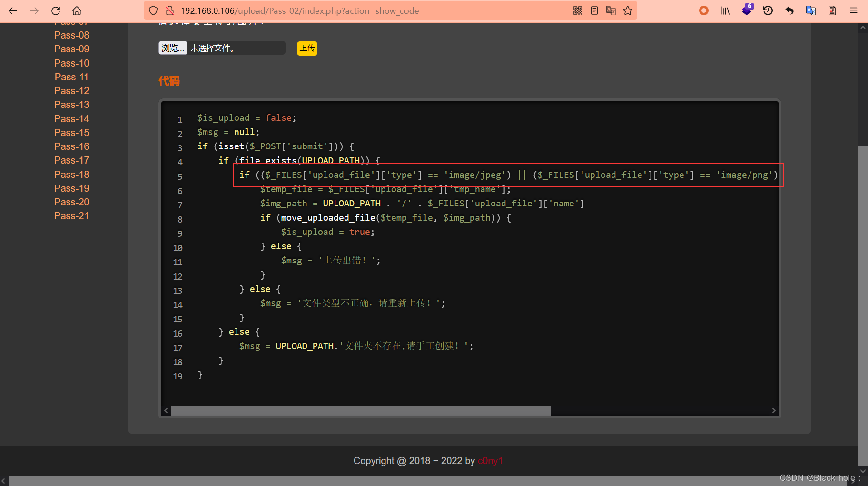This screenshot has width=868, height=486.
Task: Click the insecure connection padlock icon
Action: [169, 10]
